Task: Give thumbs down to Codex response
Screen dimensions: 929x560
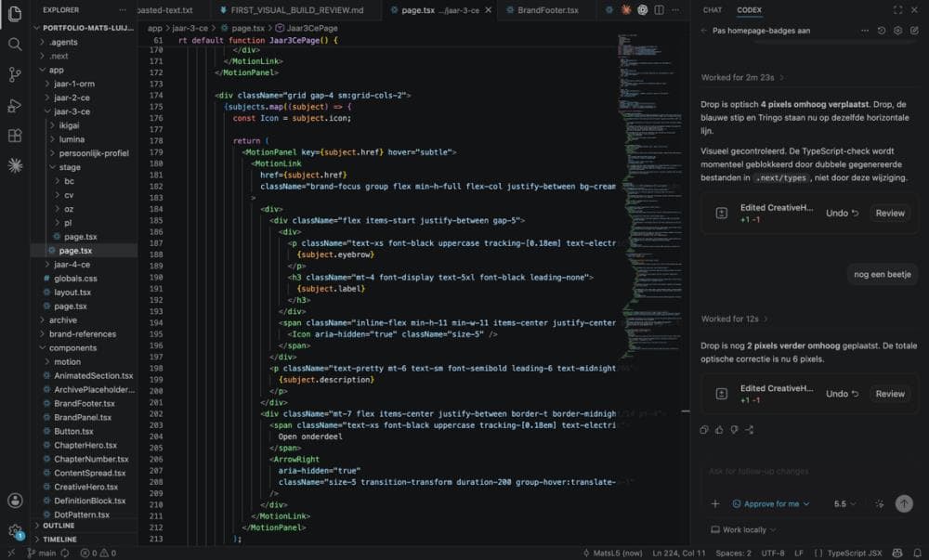Action: 735,430
